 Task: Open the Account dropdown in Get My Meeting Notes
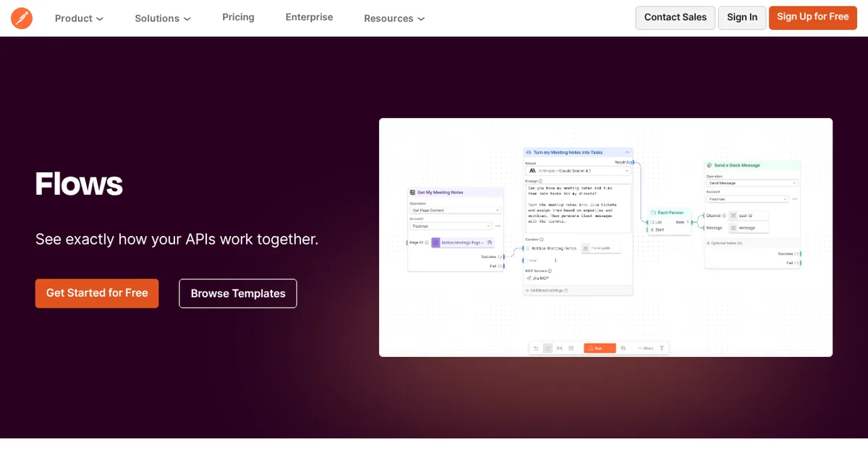451,226
